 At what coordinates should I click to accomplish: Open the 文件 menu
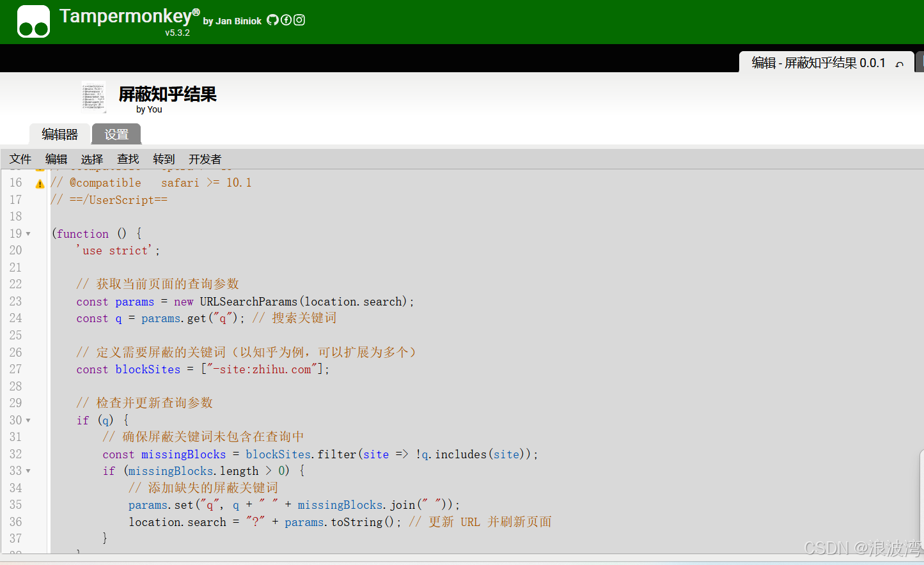click(20, 159)
